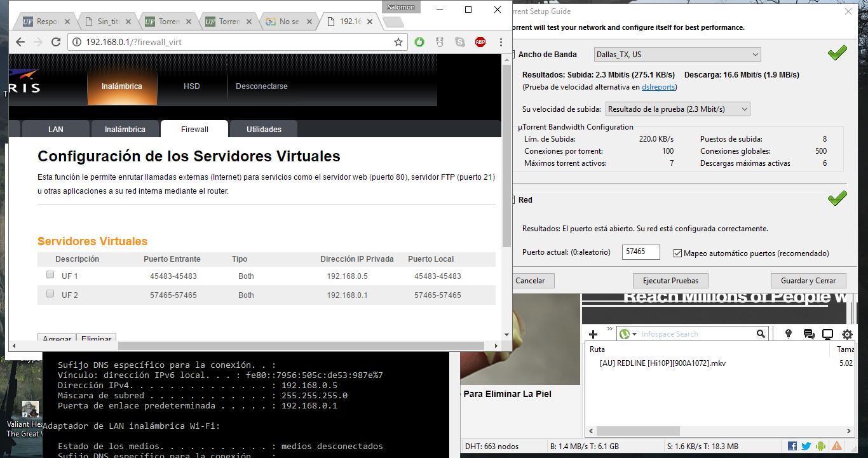Open the Dallas_TX, US server dropdown
The height and width of the screenshot is (458, 868).
pos(677,54)
